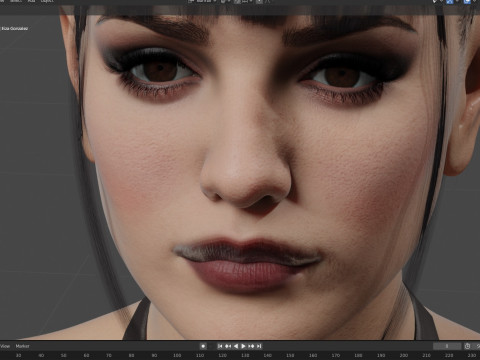Play the animation in reverse
The image size is (480, 360).
(236, 346)
